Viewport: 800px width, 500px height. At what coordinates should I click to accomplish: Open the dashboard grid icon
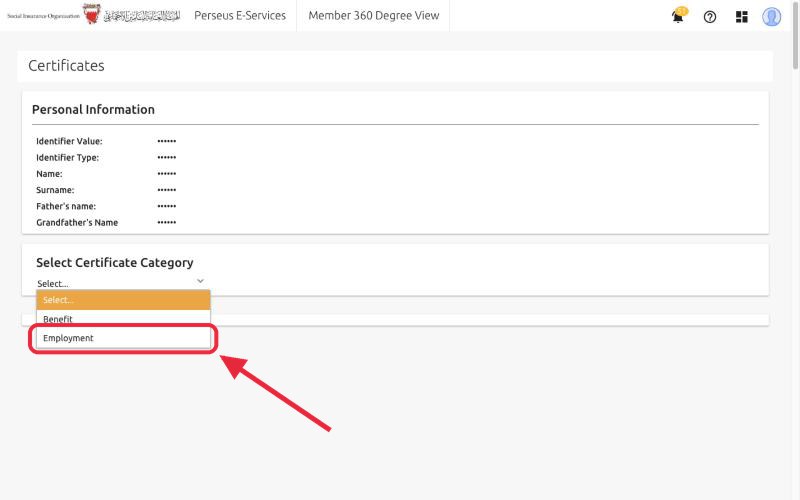coord(741,17)
